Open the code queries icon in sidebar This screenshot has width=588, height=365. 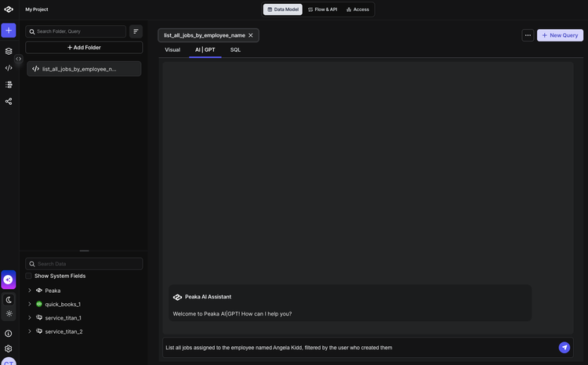9,68
